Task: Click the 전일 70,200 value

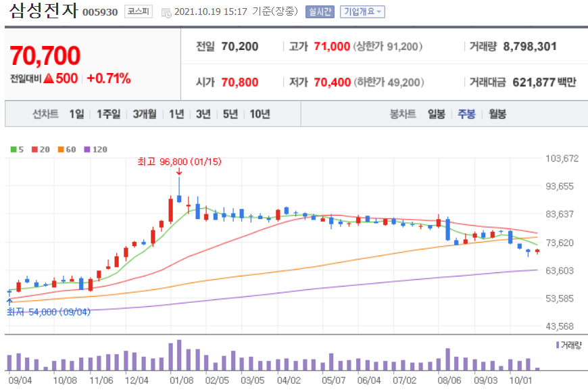Action: [x=240, y=47]
